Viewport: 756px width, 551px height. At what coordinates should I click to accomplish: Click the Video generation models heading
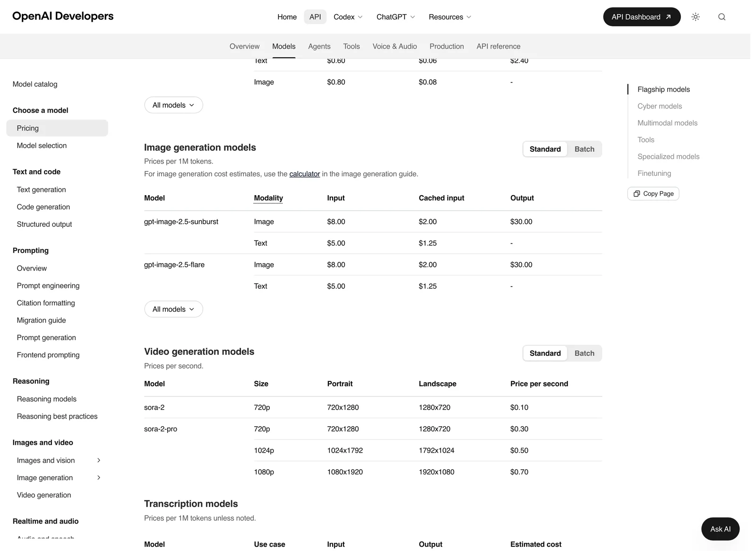(x=199, y=352)
